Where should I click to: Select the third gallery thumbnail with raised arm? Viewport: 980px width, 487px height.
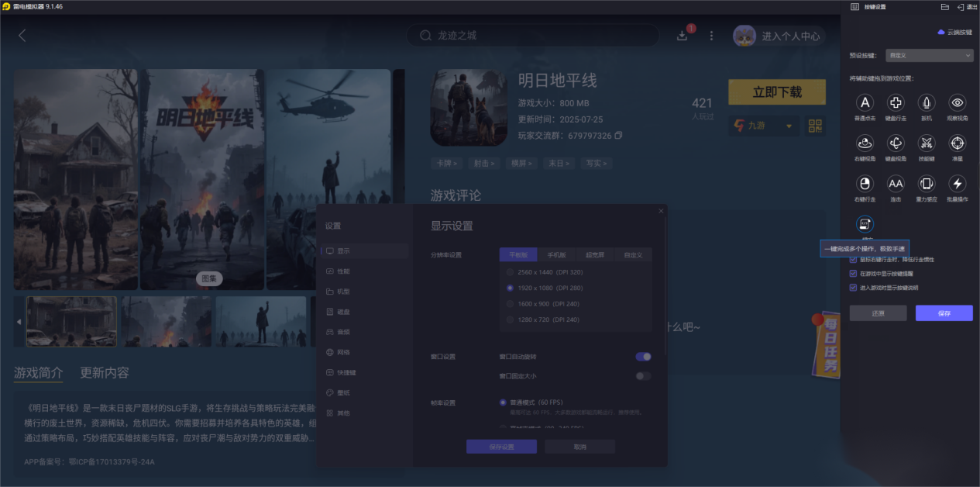(x=261, y=321)
